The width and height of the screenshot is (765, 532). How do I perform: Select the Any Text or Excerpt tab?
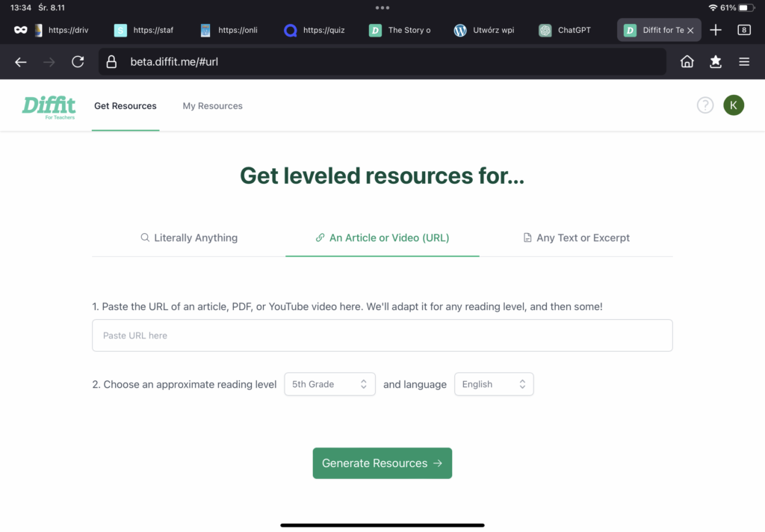point(576,238)
